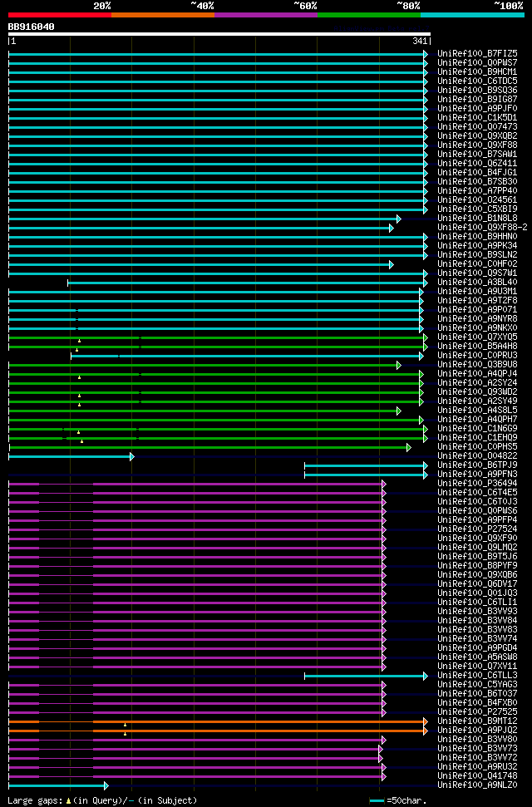Click label UniRef100_Q41748
Image resolution: width=532 pixels, height=807 pixels.
pyautogui.click(x=477, y=775)
